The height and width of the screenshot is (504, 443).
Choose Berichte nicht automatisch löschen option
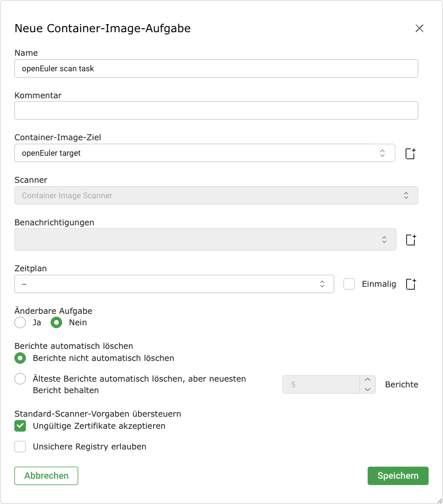pos(20,358)
